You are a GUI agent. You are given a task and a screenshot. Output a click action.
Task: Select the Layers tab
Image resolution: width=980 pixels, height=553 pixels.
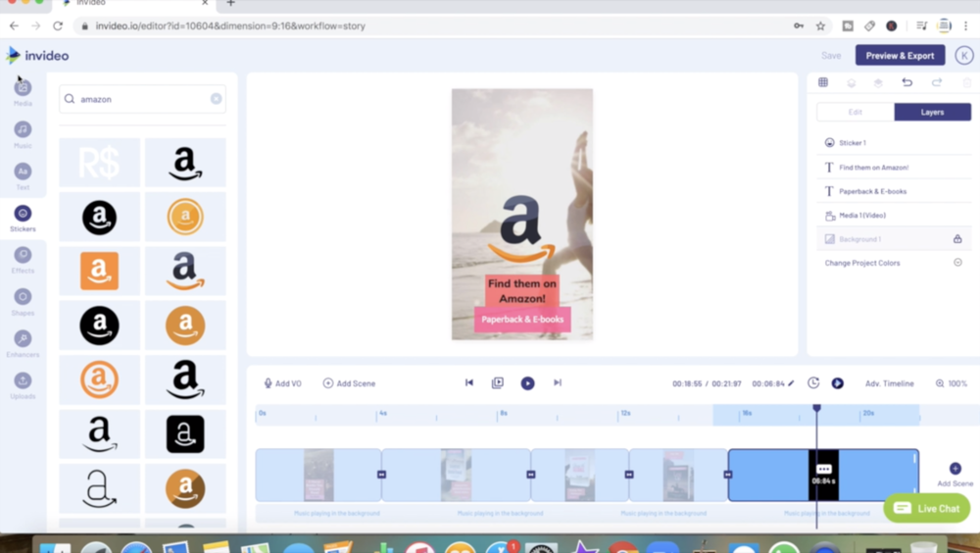point(932,112)
